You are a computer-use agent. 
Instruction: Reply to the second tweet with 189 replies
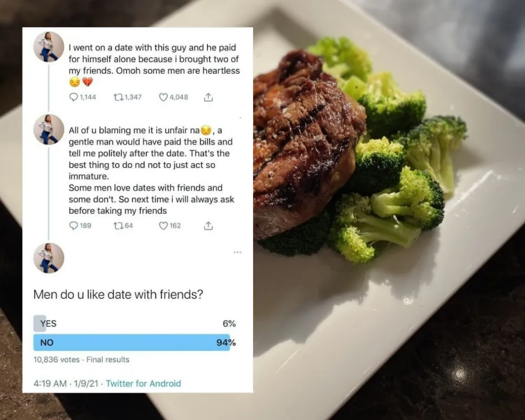pos(73,226)
